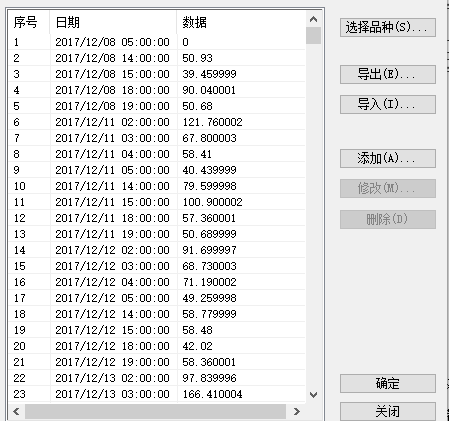Click sequence number 14 cell
This screenshot has width=449, height=421.
tap(19, 250)
